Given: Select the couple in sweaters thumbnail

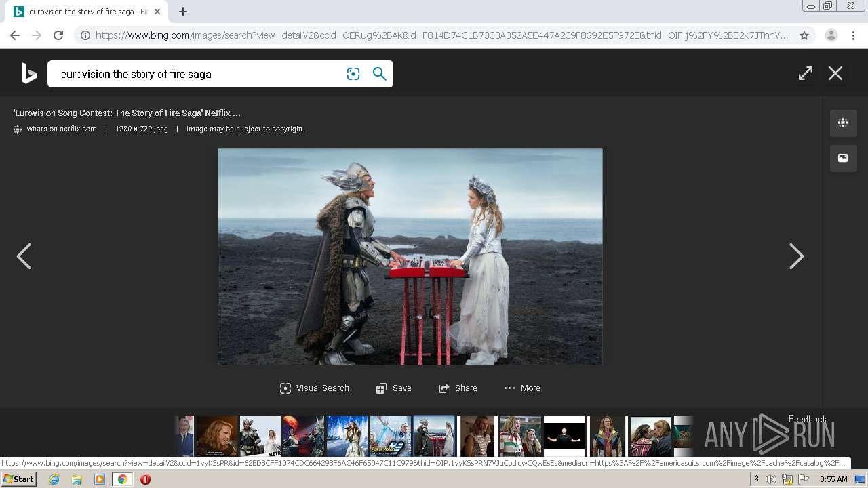Looking at the screenshot, I should pos(521,436).
